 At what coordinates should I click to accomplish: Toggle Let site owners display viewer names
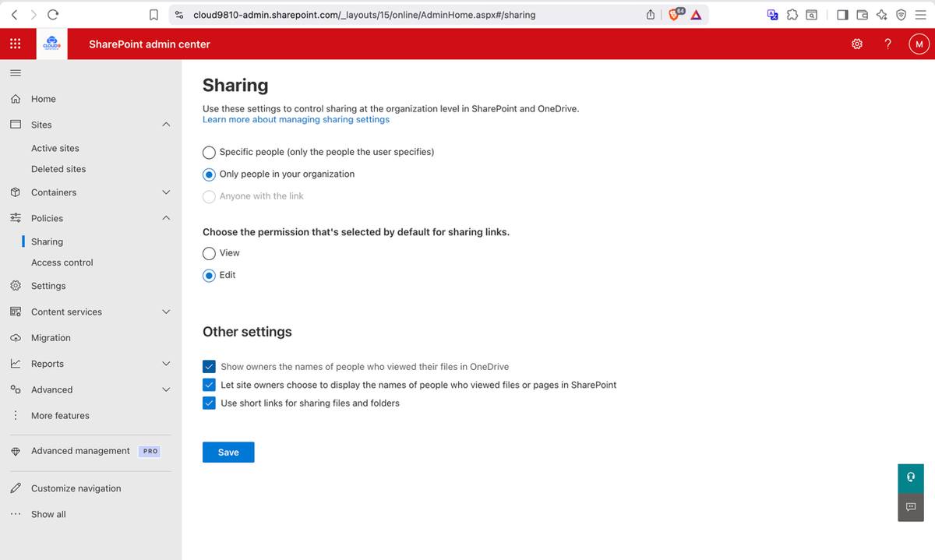click(x=209, y=385)
